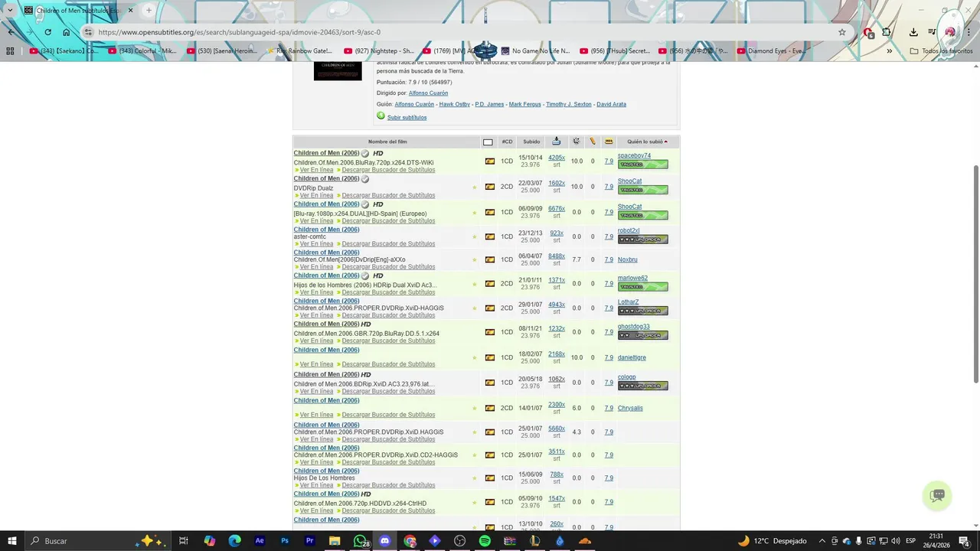Image resolution: width=980 pixels, height=551 pixels.
Task: Sort by the #CD column header
Action: 507,142
